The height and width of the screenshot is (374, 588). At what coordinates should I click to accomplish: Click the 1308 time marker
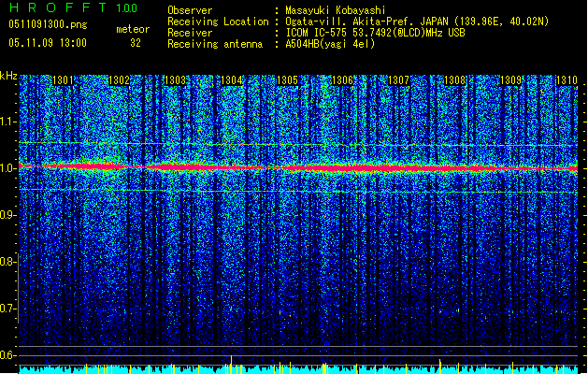point(455,80)
